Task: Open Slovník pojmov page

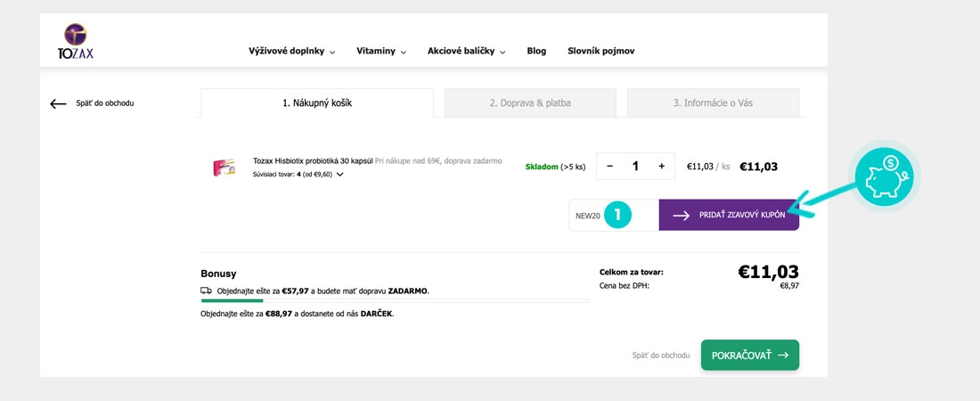Action: 600,52
